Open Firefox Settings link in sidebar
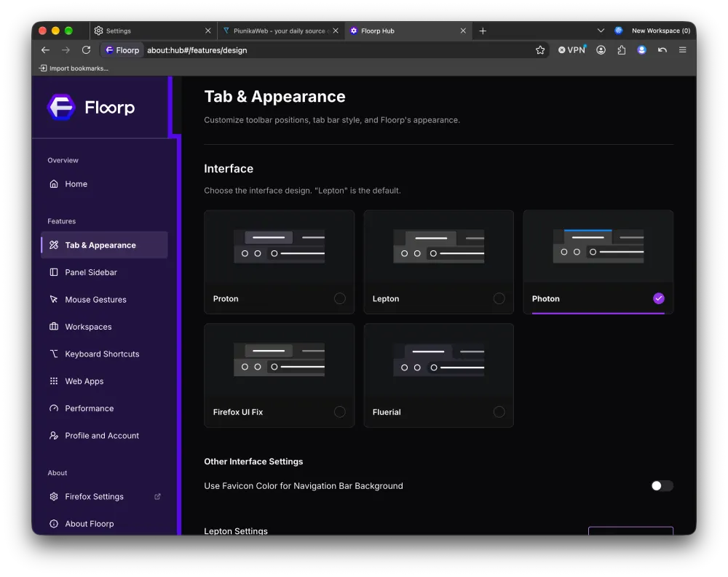The width and height of the screenshot is (728, 577). 104,497
